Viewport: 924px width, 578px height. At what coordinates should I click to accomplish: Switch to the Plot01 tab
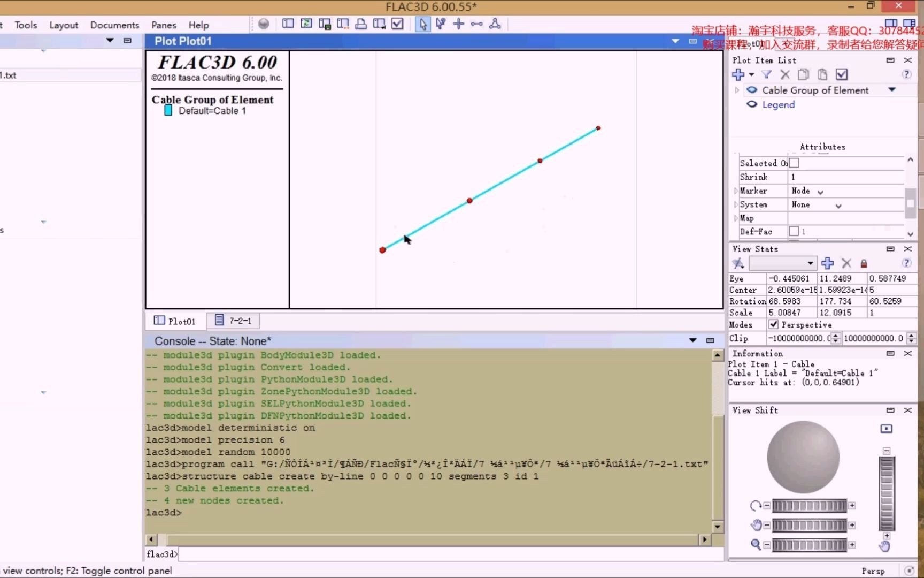click(x=175, y=321)
